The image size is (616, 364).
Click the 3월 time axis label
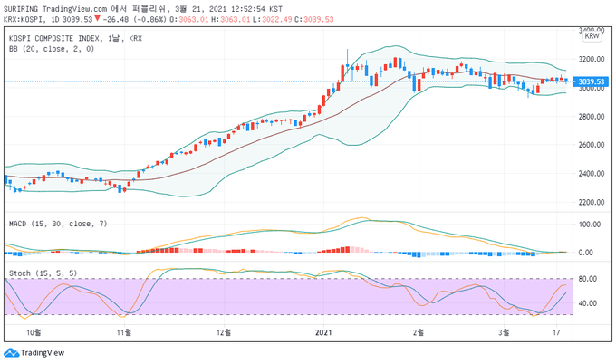504,332
